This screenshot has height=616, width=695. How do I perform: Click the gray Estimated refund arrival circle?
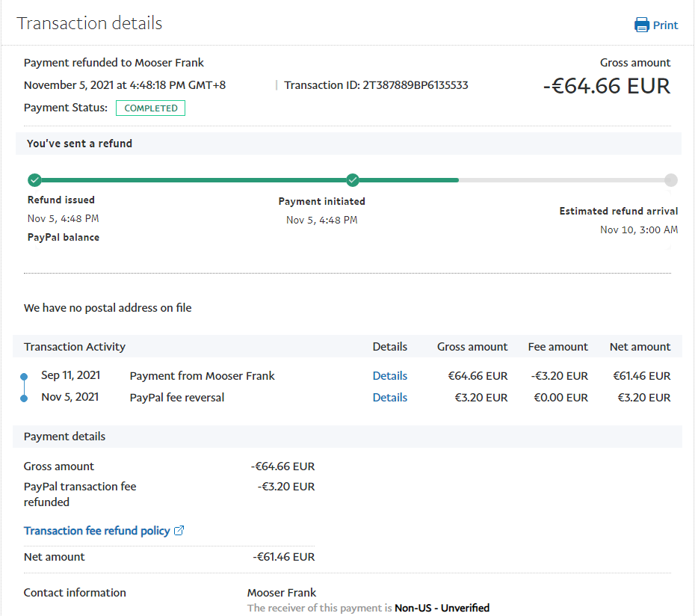pos(670,180)
